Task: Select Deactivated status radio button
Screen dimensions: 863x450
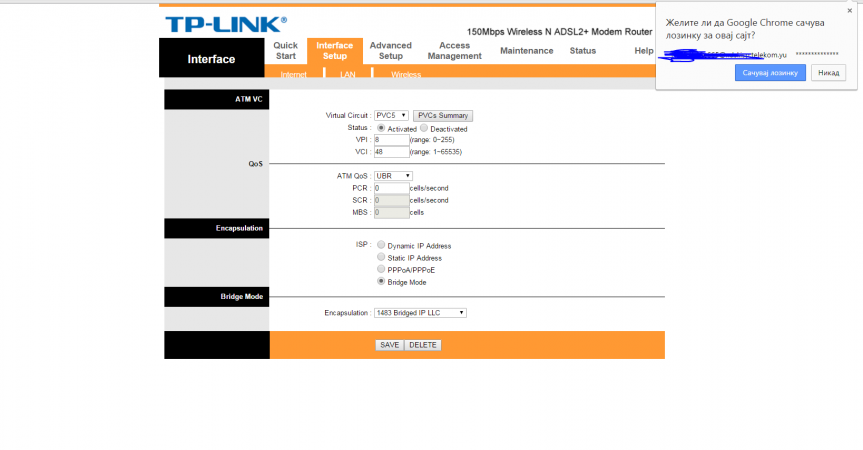Action: coord(424,128)
